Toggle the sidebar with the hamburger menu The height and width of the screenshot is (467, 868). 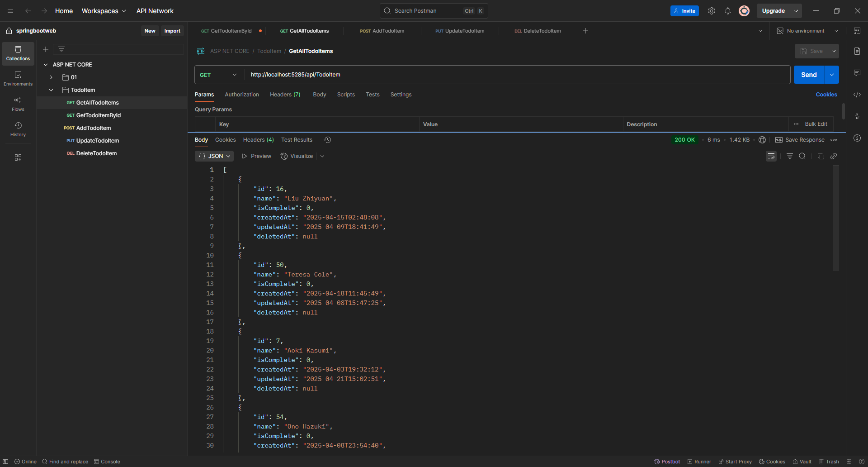[10, 11]
